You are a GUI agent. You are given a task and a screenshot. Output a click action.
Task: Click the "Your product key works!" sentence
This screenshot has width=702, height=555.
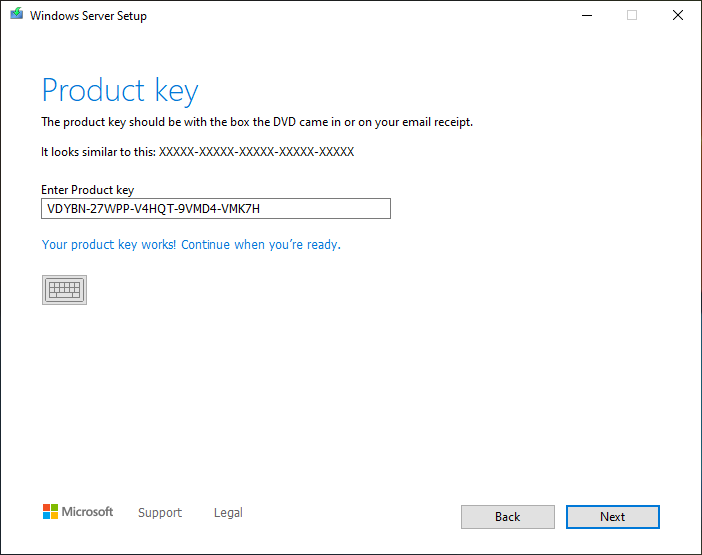click(x=109, y=244)
